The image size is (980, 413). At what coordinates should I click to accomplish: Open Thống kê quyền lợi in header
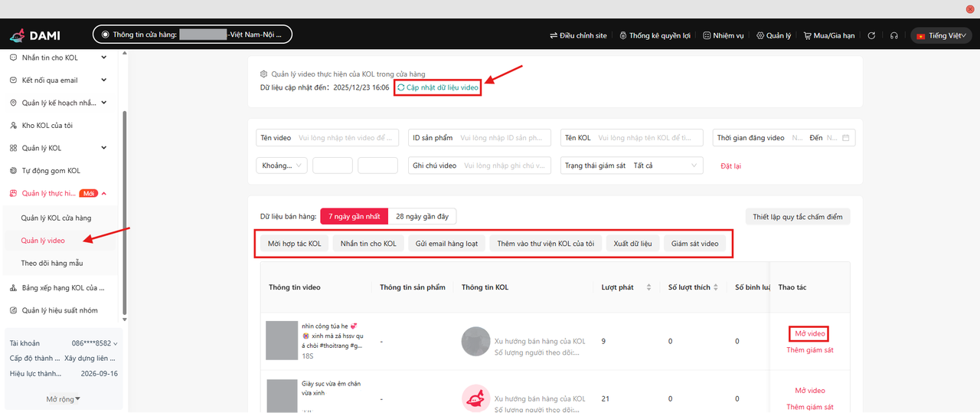(655, 35)
